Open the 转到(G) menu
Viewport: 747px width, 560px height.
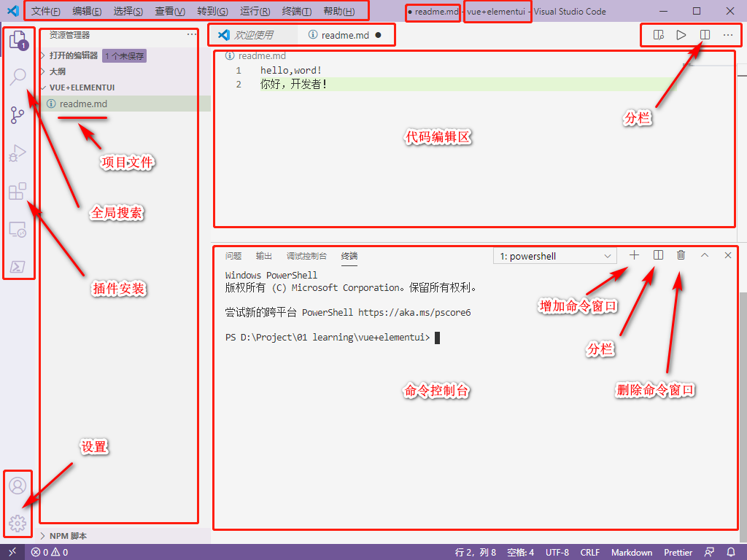click(x=212, y=11)
